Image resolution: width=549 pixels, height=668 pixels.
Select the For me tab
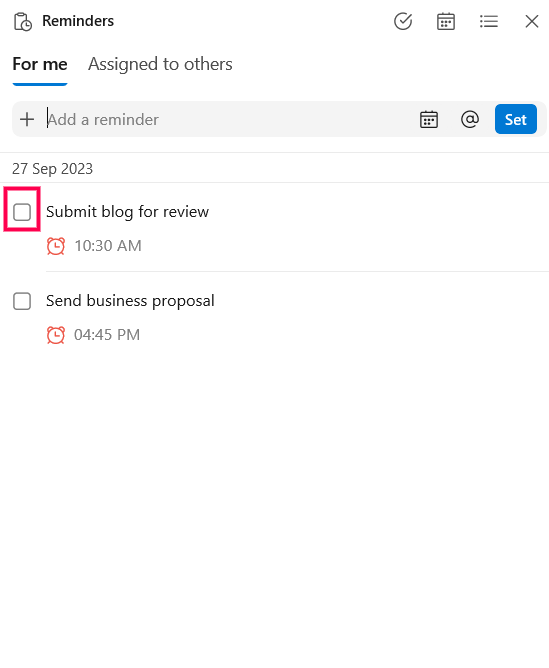tap(40, 64)
